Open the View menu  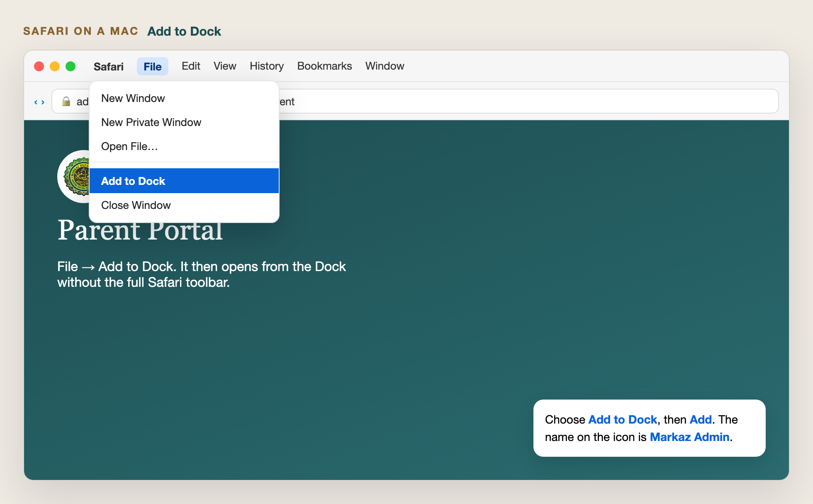click(x=225, y=66)
